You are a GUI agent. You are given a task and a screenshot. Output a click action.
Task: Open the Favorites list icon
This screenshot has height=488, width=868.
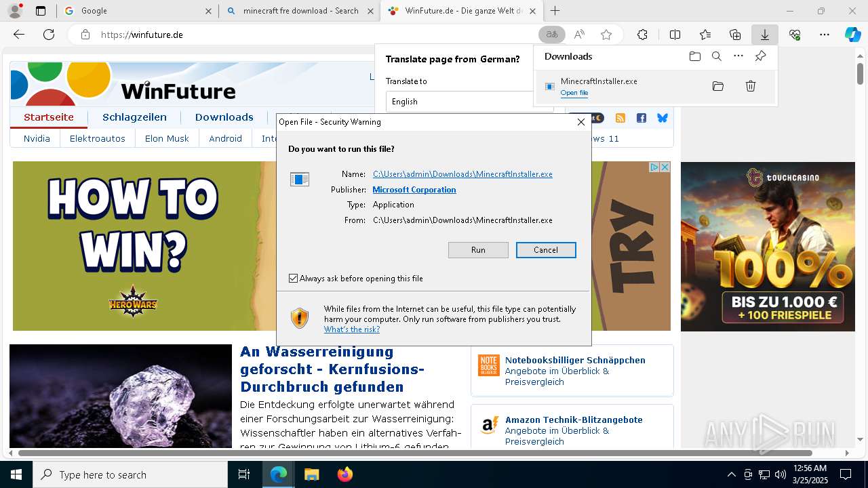coord(705,35)
